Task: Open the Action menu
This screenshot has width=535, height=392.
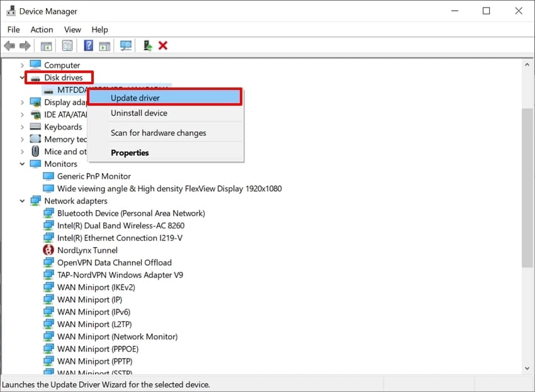Action: (42, 30)
